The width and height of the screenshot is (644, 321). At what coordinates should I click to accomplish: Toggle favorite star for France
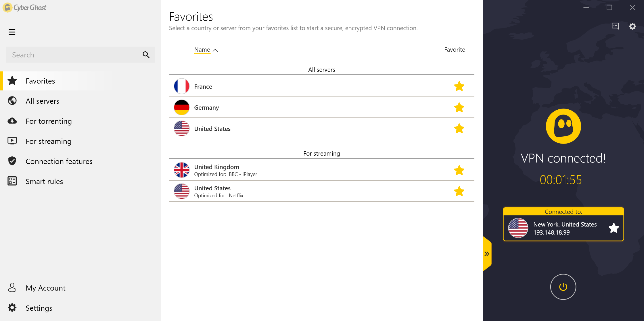[459, 86]
